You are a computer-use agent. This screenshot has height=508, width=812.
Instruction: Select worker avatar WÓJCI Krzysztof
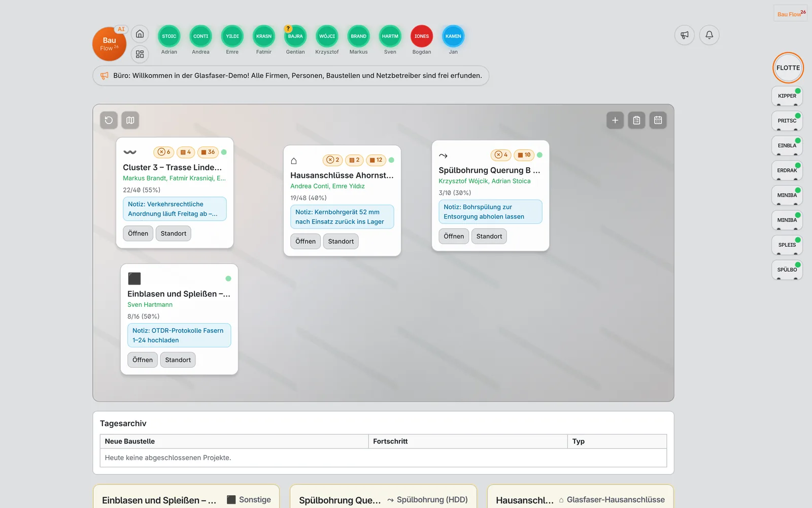(327, 36)
